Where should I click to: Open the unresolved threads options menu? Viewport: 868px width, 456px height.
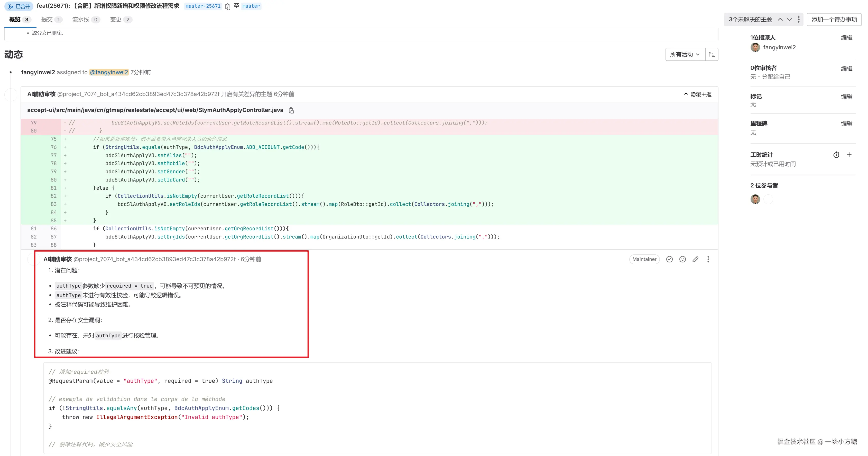click(799, 20)
